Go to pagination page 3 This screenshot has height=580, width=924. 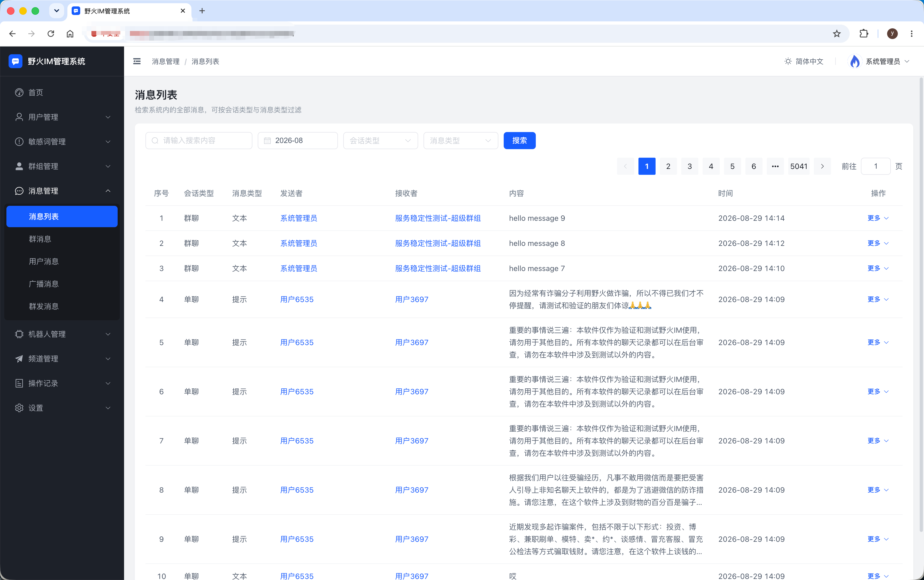(x=690, y=166)
